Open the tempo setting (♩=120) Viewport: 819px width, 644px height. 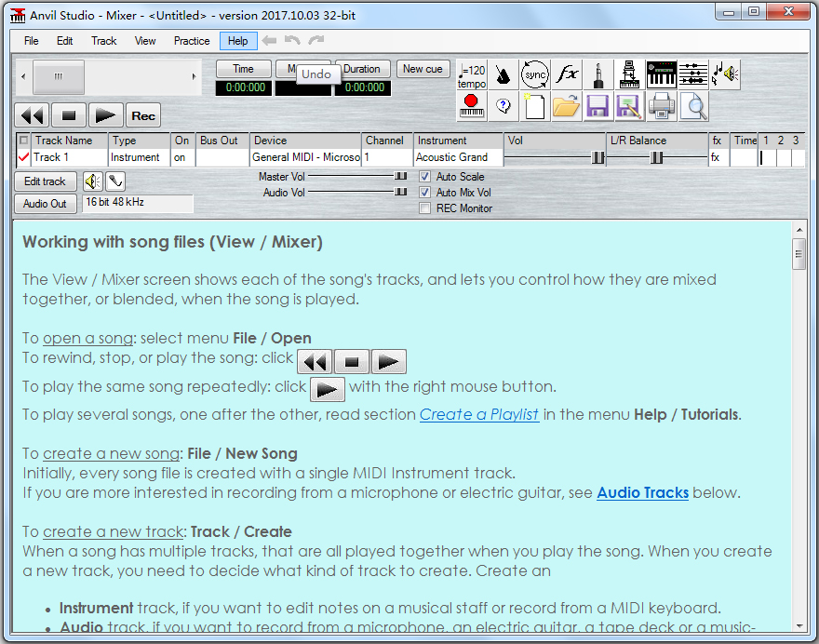(x=472, y=75)
